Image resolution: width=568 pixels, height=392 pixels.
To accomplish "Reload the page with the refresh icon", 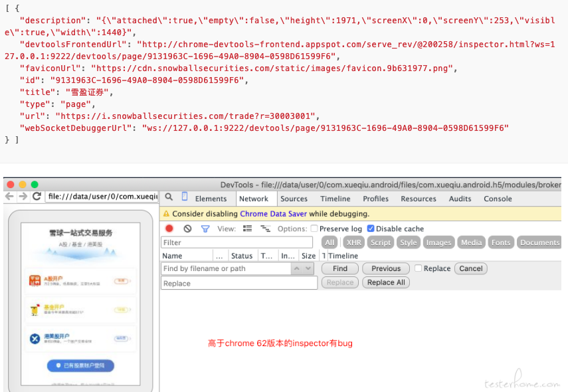I will pos(37,197).
